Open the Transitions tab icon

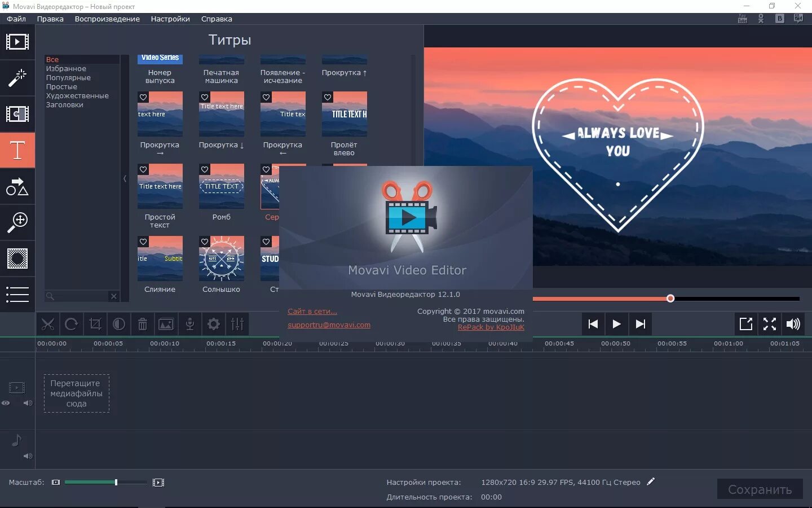pos(17,114)
